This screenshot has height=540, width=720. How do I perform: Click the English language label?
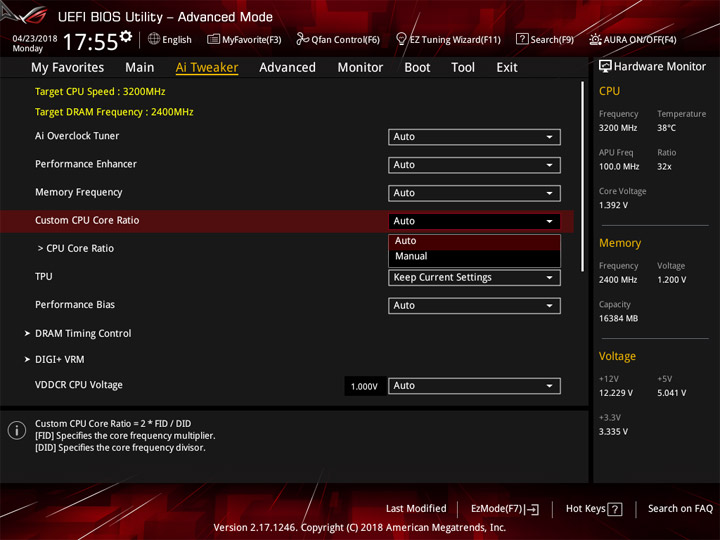[x=177, y=39]
